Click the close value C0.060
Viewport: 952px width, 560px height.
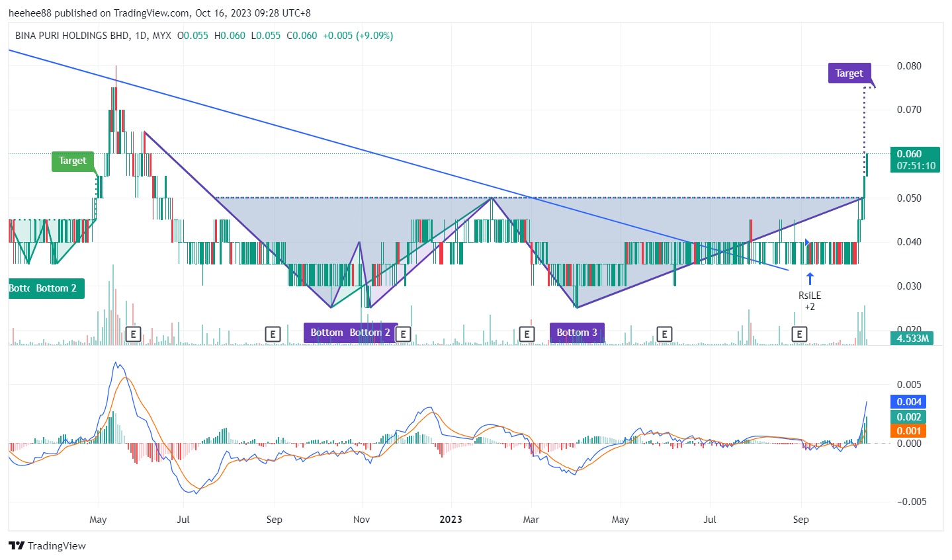(302, 36)
